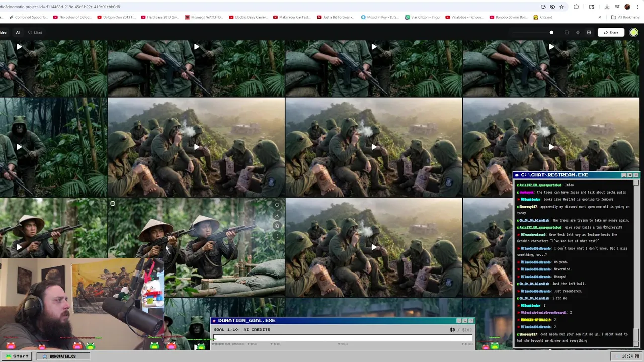Select the All filter tab
Image resolution: width=644 pixels, height=362 pixels.
(x=18, y=33)
